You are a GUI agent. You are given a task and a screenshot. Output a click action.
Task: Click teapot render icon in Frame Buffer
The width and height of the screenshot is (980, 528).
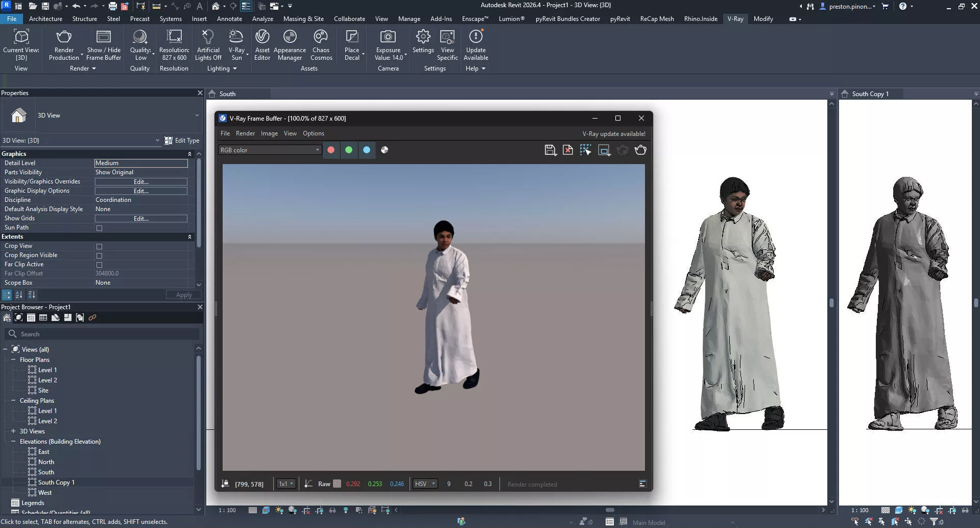(x=640, y=150)
